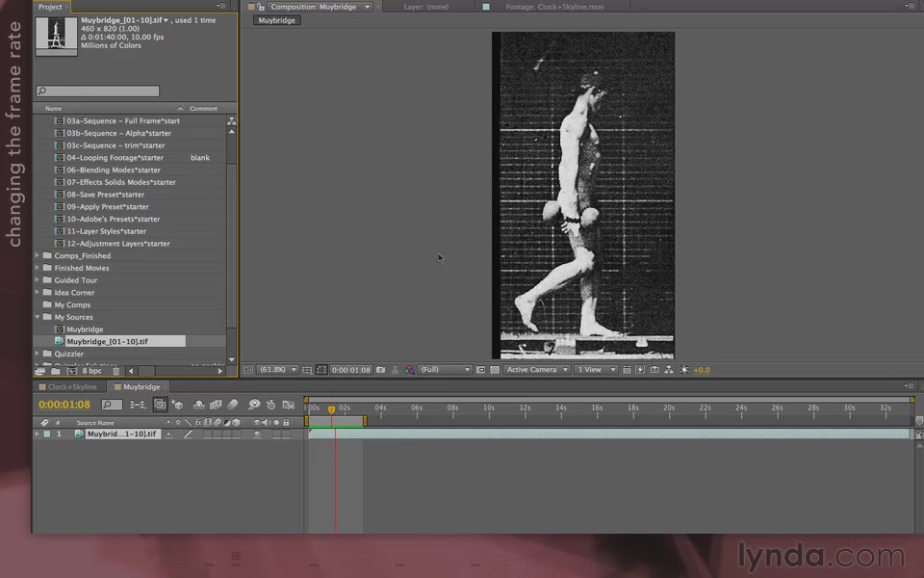Create a new composition from Project panel

tap(72, 371)
